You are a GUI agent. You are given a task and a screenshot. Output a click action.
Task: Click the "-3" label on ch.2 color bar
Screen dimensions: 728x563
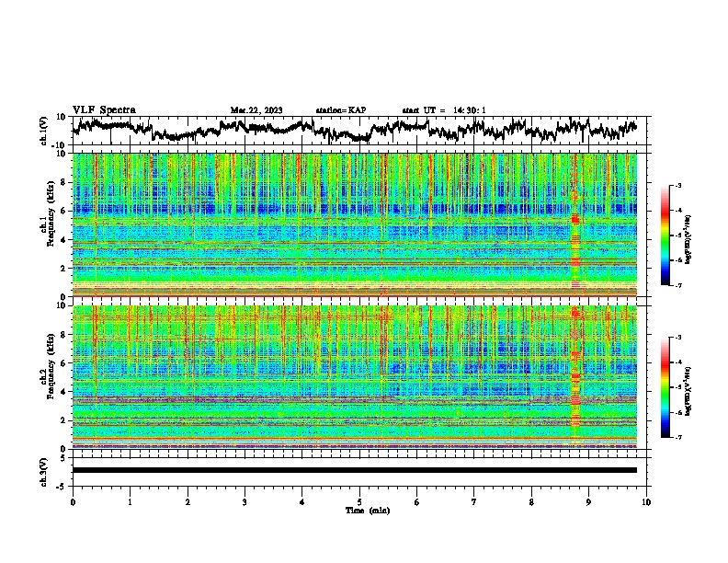(678, 338)
